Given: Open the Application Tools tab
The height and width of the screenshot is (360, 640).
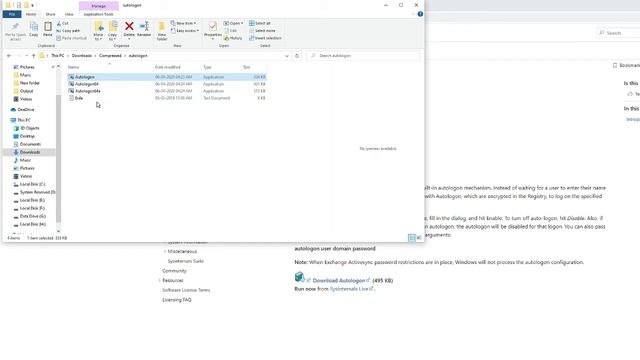Looking at the screenshot, I should click(98, 14).
